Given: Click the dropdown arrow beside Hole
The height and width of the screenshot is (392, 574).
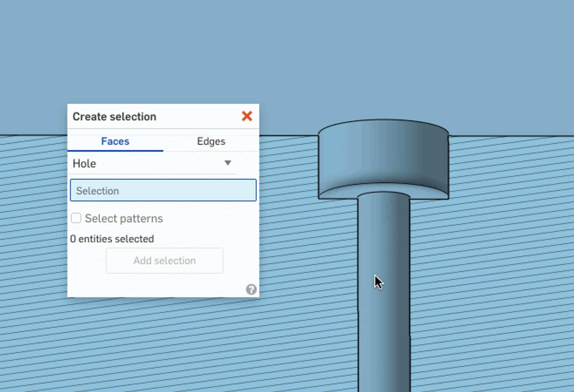Looking at the screenshot, I should [x=227, y=163].
